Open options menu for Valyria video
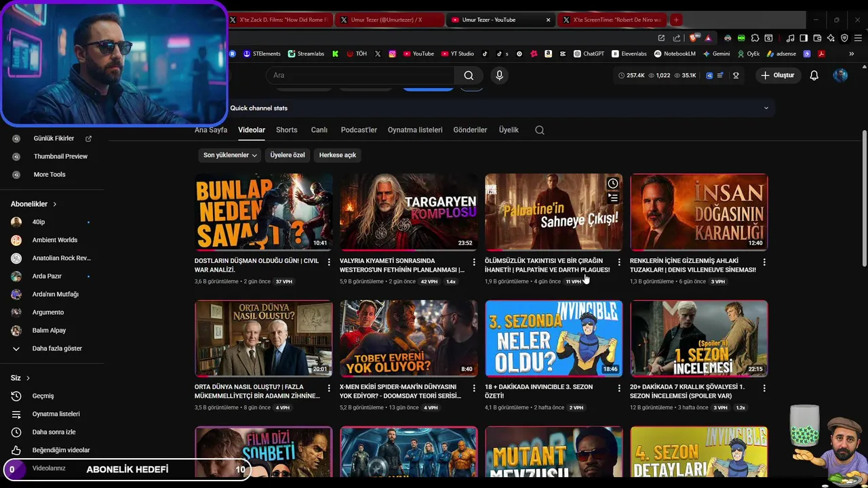Image resolution: width=868 pixels, height=488 pixels. pyautogui.click(x=474, y=262)
